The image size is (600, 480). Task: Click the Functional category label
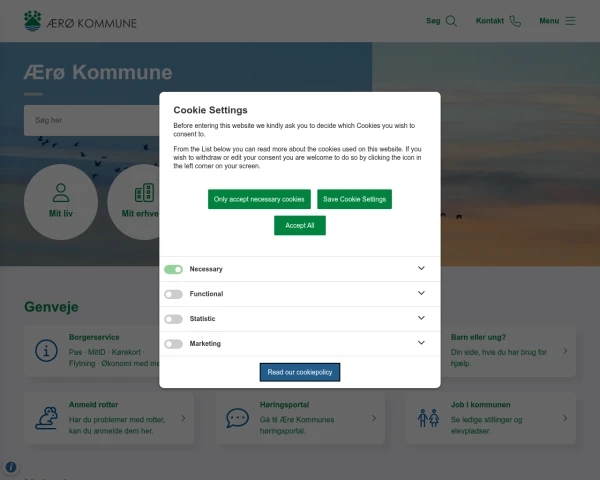(206, 294)
